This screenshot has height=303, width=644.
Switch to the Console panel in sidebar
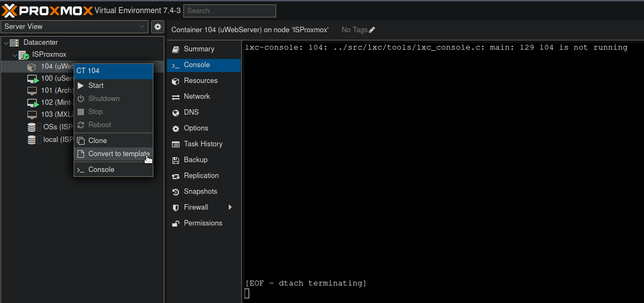click(x=204, y=65)
